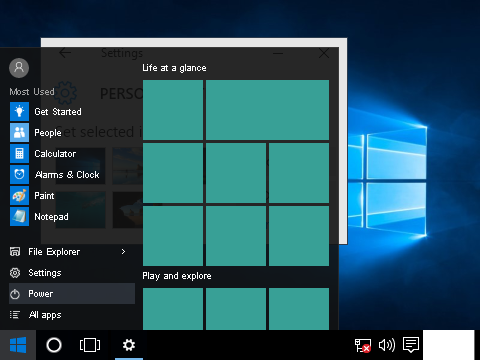Click the 'Life at a glance' group header

pyautogui.click(x=174, y=68)
